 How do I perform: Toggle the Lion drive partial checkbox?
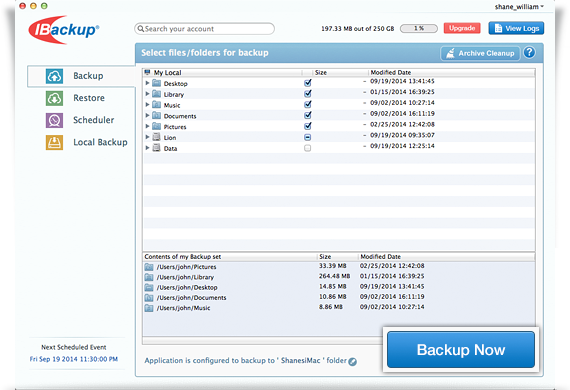click(x=308, y=137)
